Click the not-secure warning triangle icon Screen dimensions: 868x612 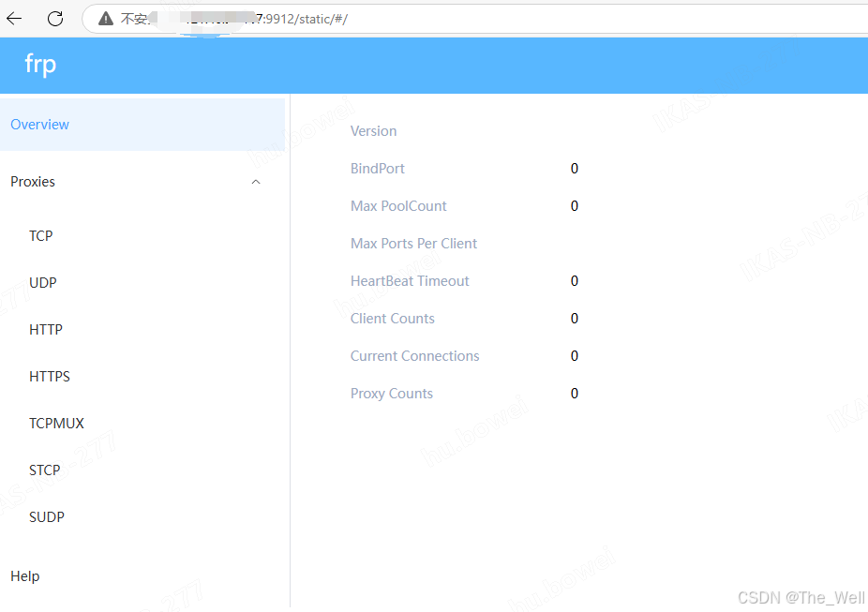tap(106, 19)
